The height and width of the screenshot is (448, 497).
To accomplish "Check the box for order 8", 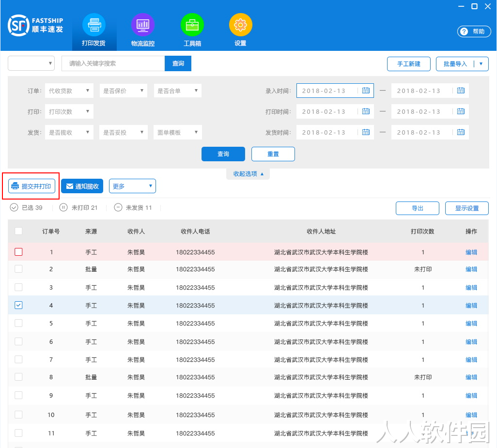I will [19, 377].
